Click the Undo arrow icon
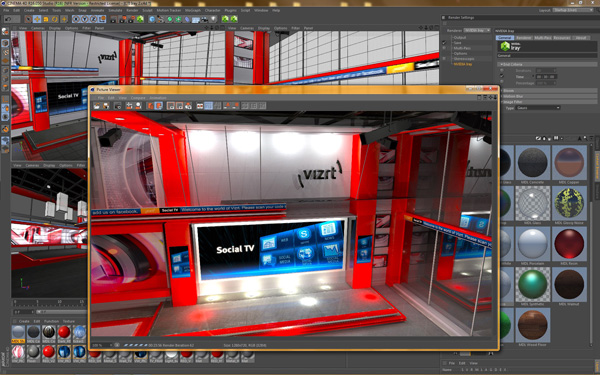Image resolution: width=600 pixels, height=375 pixels. (x=7, y=19)
